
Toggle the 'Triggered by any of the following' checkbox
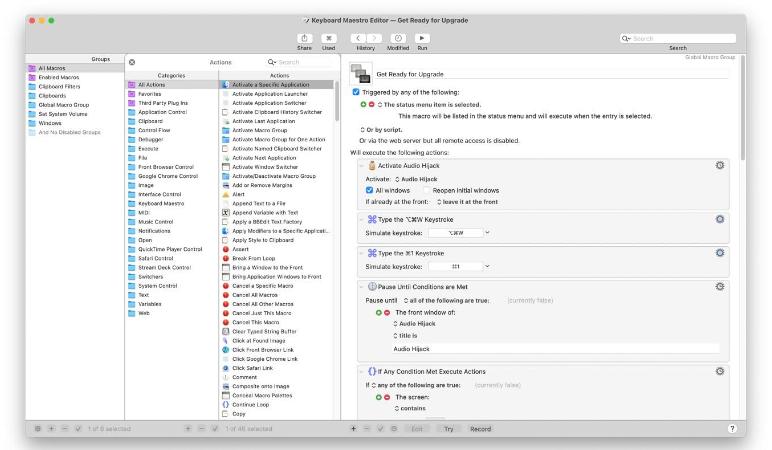(356, 92)
